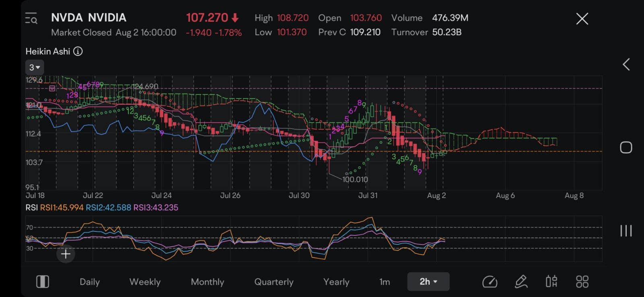The height and width of the screenshot is (297, 644).
Task: Tap the RSI indicator label
Action: pyautogui.click(x=31, y=208)
